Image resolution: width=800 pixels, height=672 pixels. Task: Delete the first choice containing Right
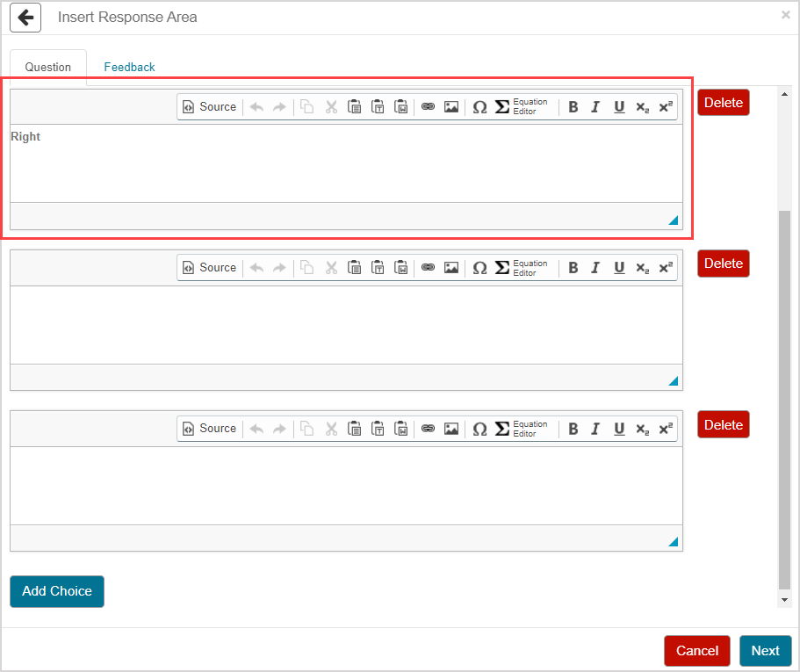723,103
